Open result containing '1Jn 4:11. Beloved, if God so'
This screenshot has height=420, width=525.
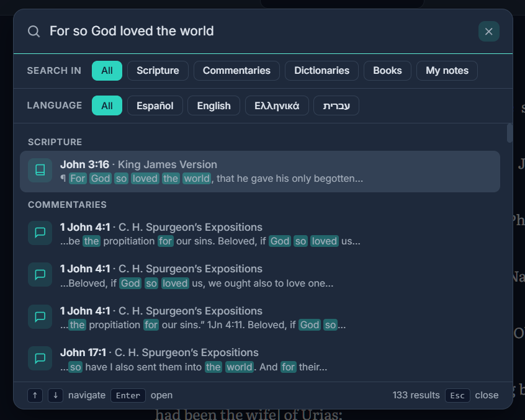click(x=260, y=318)
